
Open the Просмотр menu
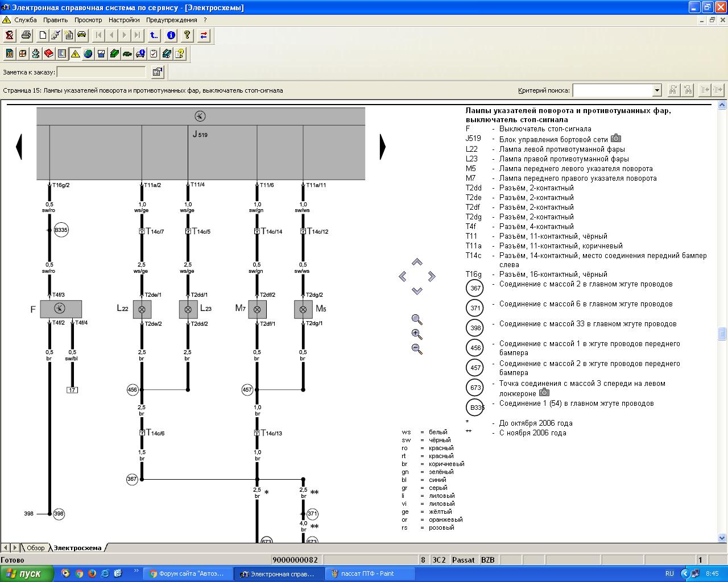pyautogui.click(x=88, y=20)
